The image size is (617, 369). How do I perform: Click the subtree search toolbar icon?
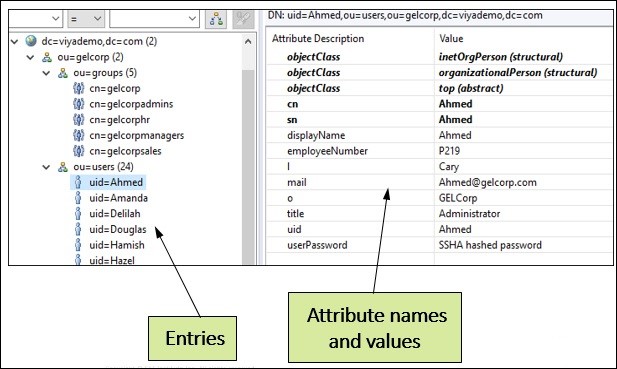[x=216, y=18]
